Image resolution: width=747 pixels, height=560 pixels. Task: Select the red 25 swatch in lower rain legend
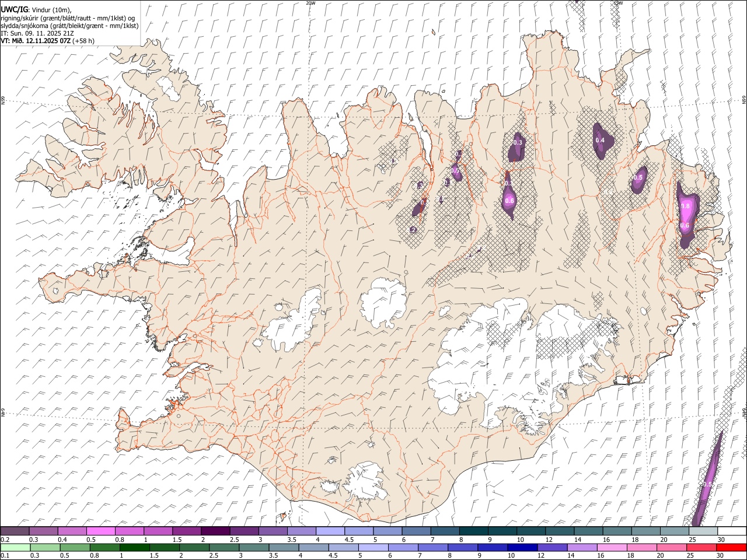[701, 547]
